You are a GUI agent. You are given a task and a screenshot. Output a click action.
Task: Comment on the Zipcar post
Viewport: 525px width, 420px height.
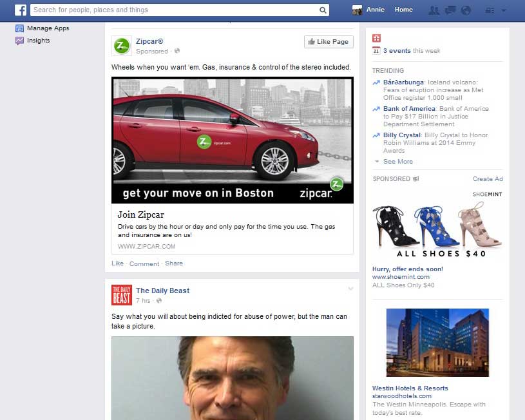[x=144, y=263]
